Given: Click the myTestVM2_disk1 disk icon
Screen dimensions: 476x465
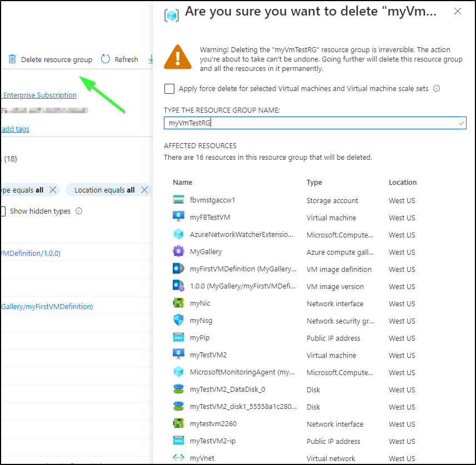Looking at the screenshot, I should click(178, 406).
